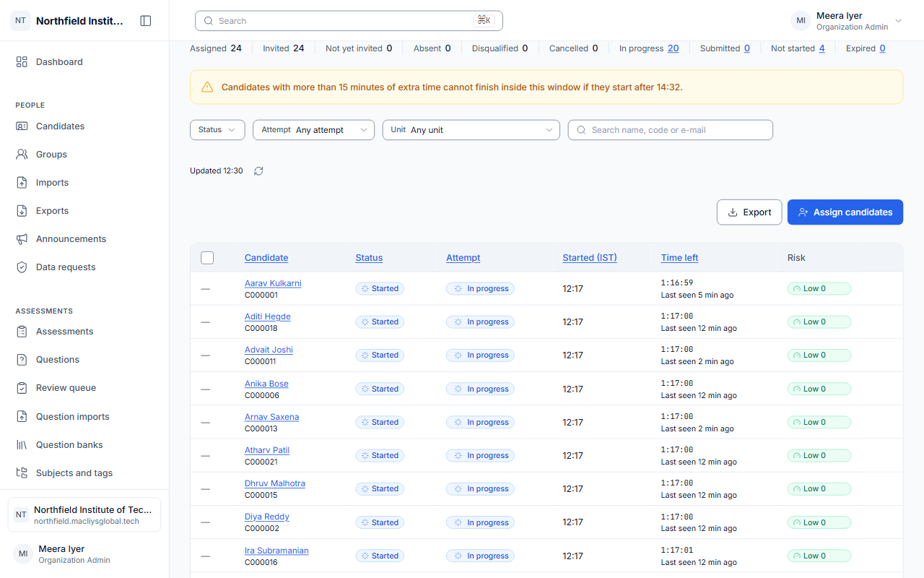Click Started status badge for Aarav Kulkarni

coord(380,289)
